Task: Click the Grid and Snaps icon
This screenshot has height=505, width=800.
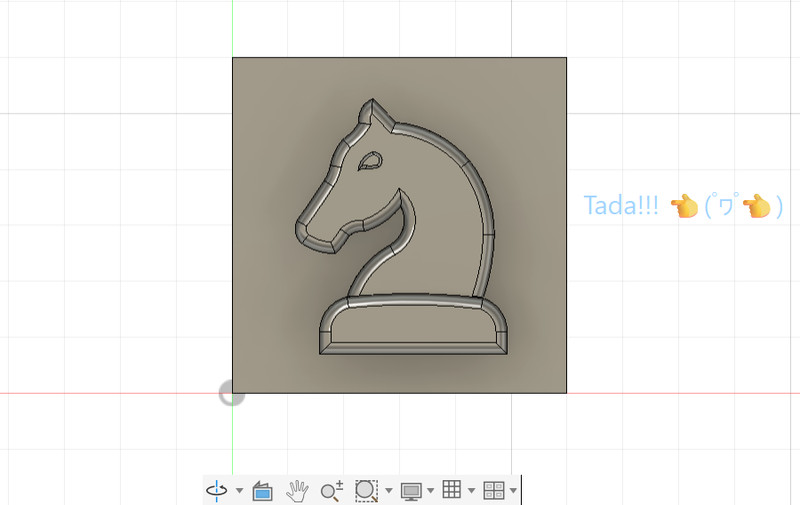Action: click(x=452, y=490)
